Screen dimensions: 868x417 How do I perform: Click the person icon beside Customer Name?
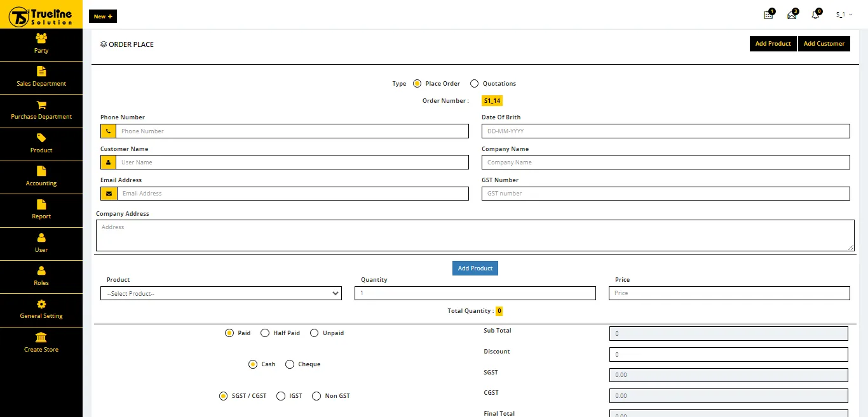tap(108, 162)
